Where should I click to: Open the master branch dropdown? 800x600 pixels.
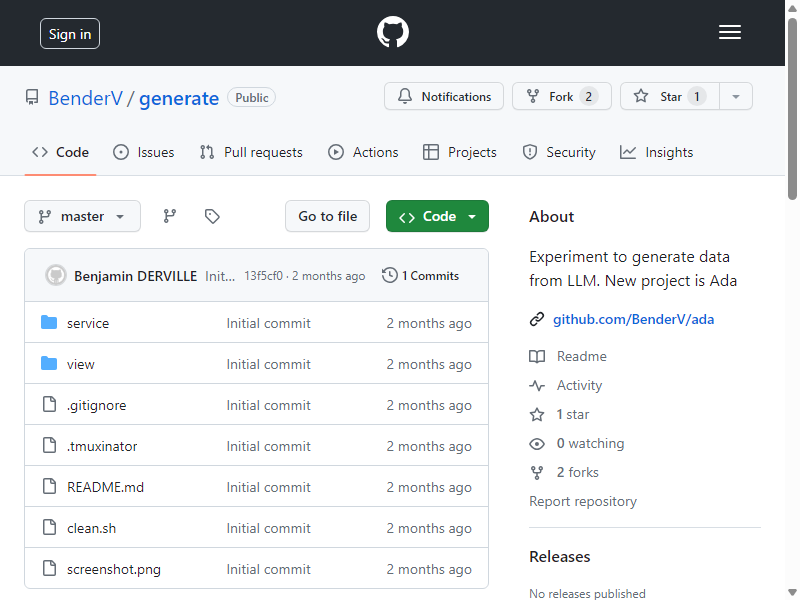pos(82,216)
